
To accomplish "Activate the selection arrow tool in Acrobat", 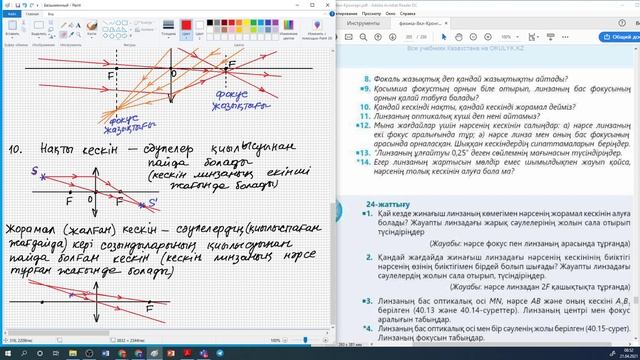I will pos(444,37).
